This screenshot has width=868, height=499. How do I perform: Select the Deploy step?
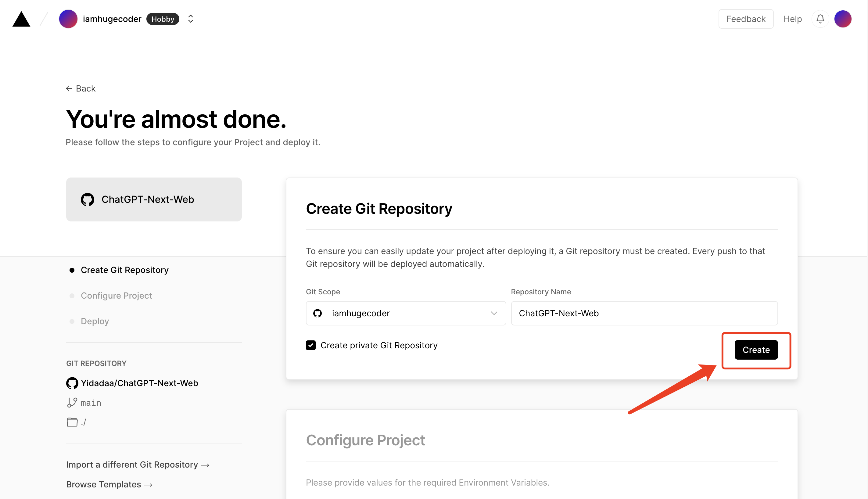[95, 321]
